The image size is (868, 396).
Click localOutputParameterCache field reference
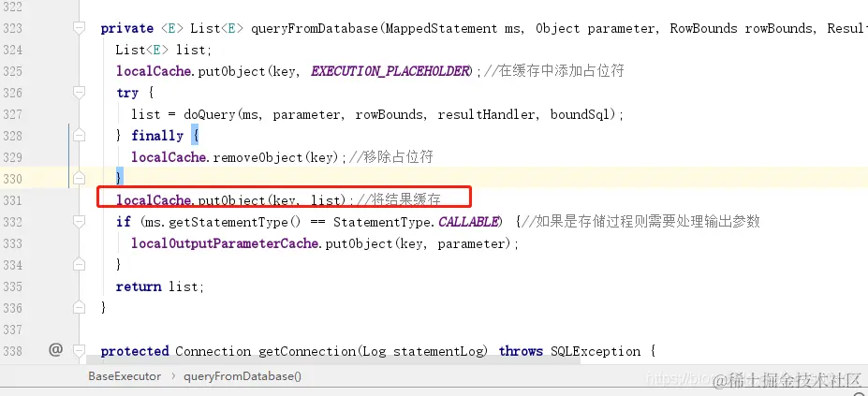coord(226,243)
